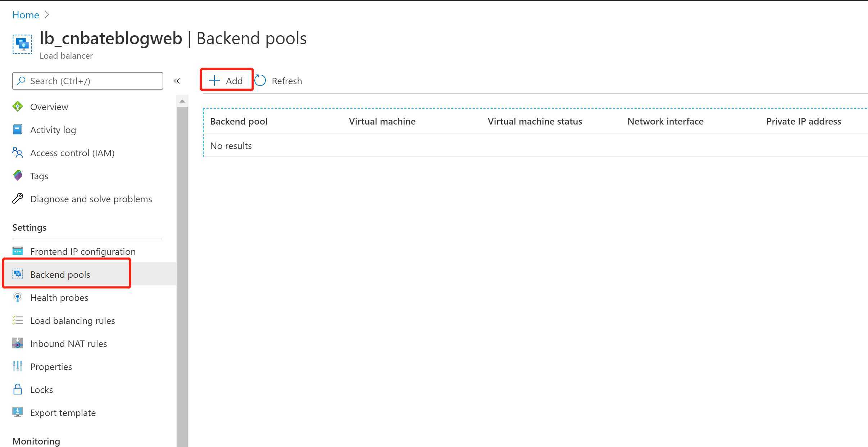Click the circular Refresh arrow icon
Viewport: 868px width, 447px height.
tap(260, 80)
